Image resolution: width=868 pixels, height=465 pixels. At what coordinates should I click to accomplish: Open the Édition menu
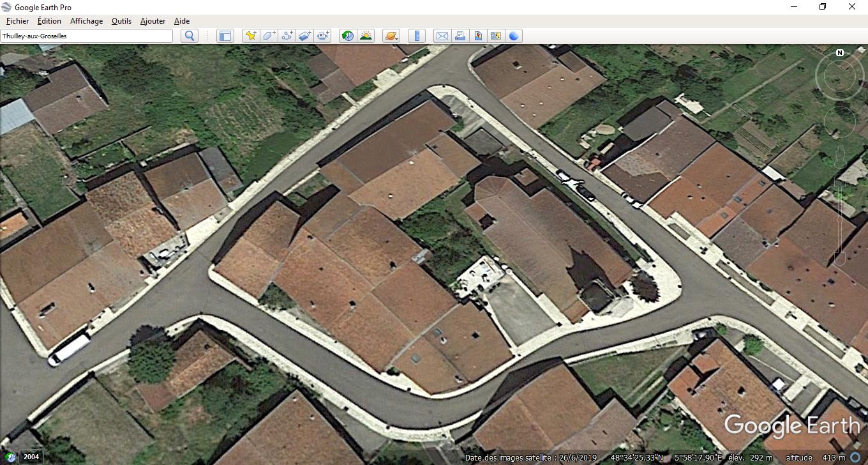(x=49, y=21)
